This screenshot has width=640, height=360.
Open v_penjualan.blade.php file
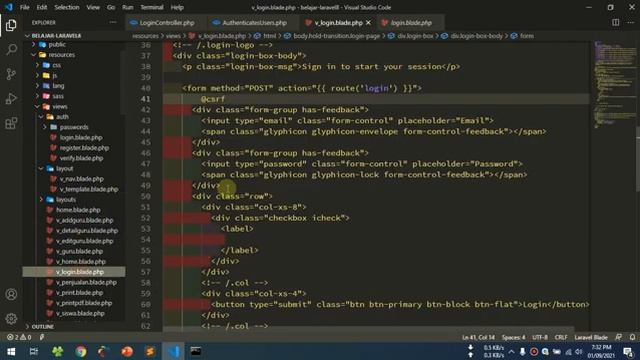click(x=86, y=282)
